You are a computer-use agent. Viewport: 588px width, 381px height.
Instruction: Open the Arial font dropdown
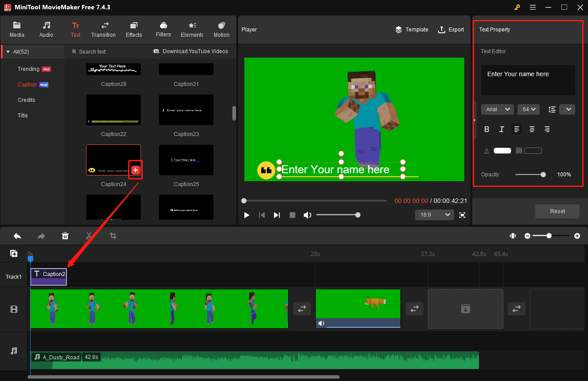[x=498, y=109]
